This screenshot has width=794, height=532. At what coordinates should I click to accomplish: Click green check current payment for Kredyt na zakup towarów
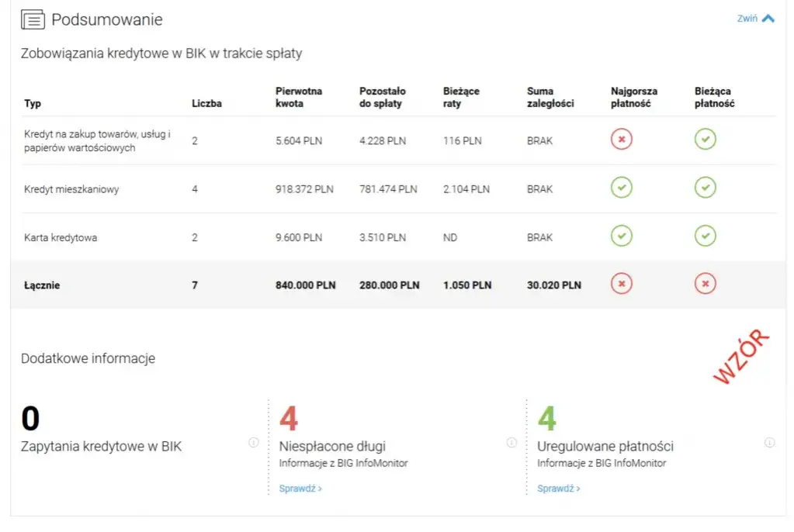(x=705, y=140)
